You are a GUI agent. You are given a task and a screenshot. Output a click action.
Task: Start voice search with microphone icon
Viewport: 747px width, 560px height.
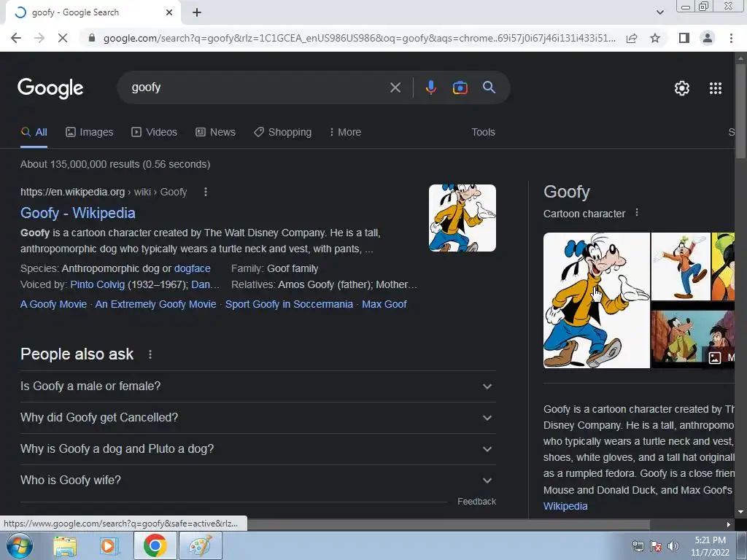430,87
